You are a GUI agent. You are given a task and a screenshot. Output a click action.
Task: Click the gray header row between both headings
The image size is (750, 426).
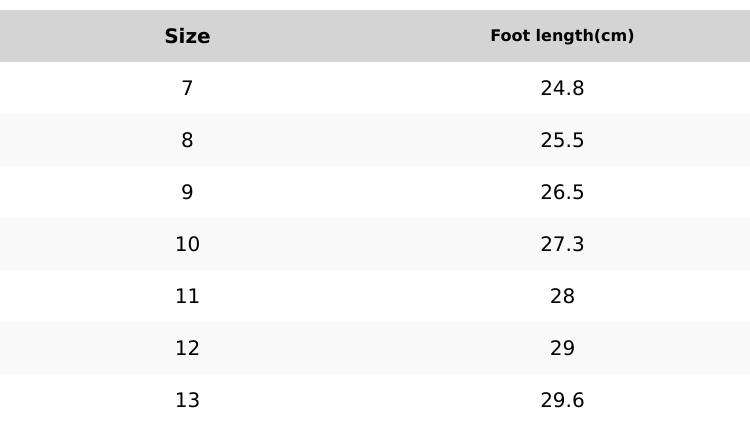pos(375,36)
